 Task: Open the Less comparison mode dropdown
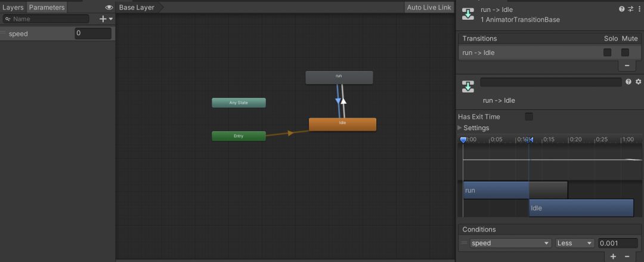575,243
